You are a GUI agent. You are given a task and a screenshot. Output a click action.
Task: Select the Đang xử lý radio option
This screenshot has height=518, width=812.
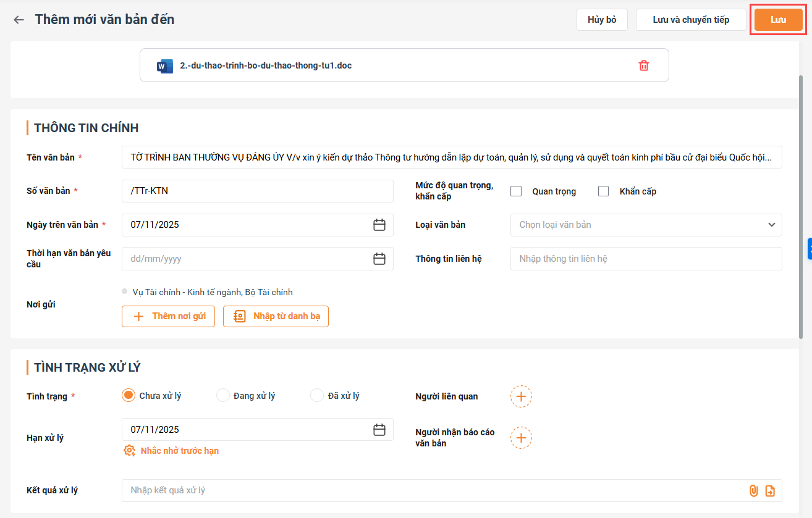click(x=223, y=396)
